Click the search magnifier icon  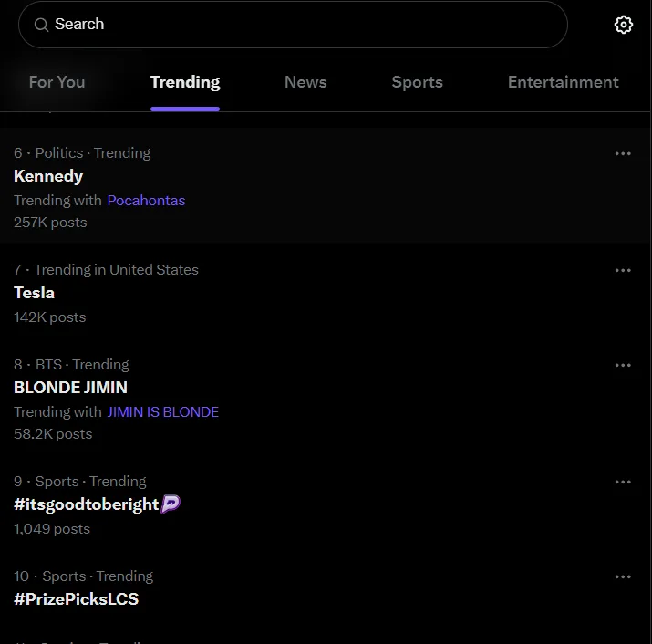[x=41, y=26]
